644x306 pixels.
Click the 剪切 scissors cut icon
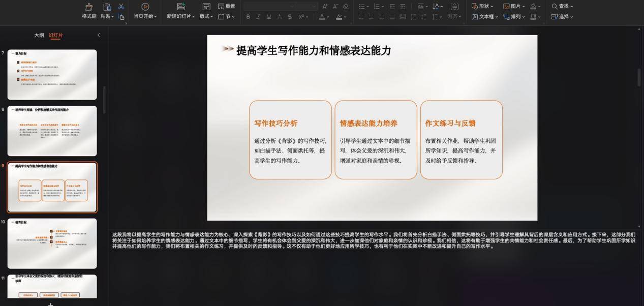[120, 6]
